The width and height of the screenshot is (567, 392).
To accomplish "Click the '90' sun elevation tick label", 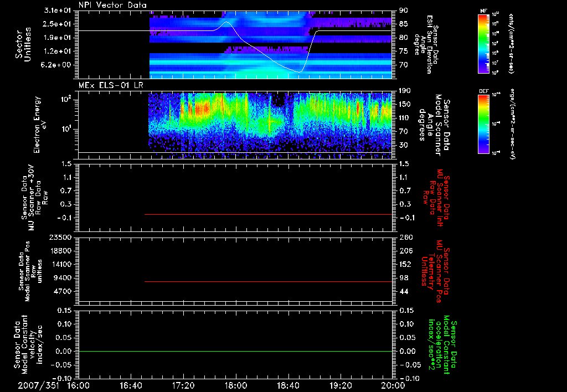I will pyautogui.click(x=404, y=11).
